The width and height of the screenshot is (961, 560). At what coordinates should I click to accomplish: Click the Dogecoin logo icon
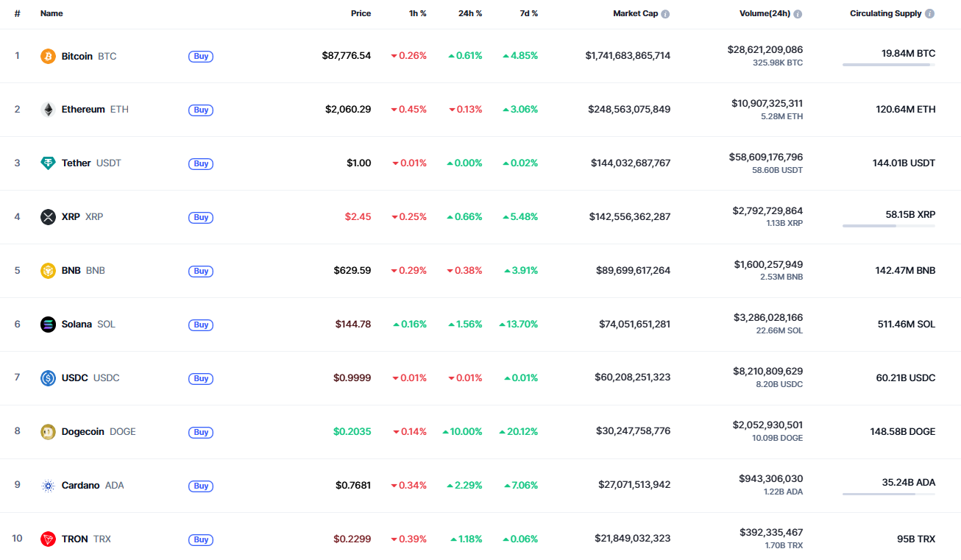[48, 432]
